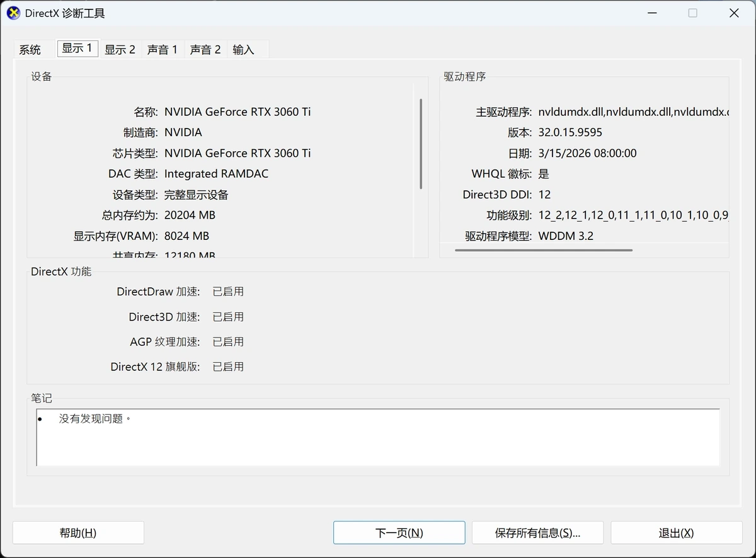Click the device name NVIDIA GeForce RTX 3060 Ti

coord(238,112)
